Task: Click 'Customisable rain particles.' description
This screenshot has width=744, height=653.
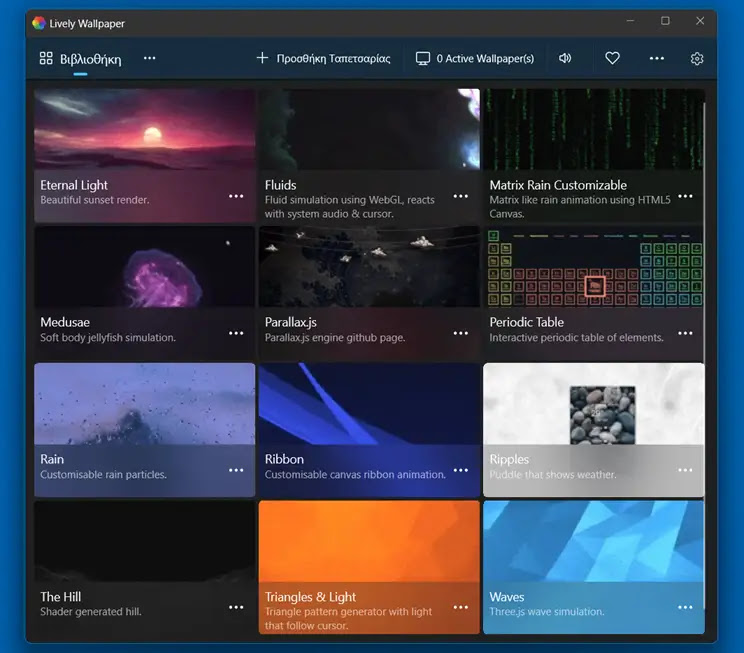Action: 103,475
